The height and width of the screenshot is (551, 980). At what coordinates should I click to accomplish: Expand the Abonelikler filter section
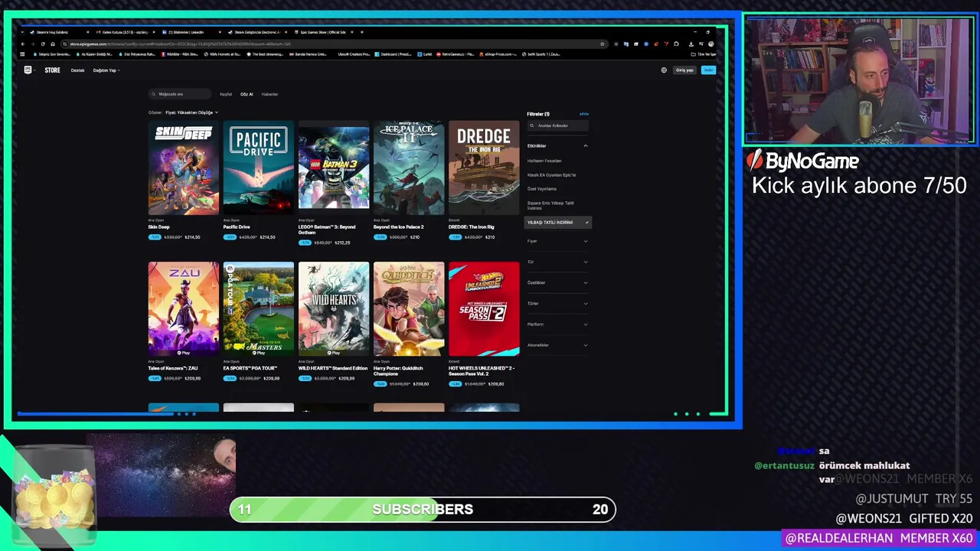(x=557, y=344)
